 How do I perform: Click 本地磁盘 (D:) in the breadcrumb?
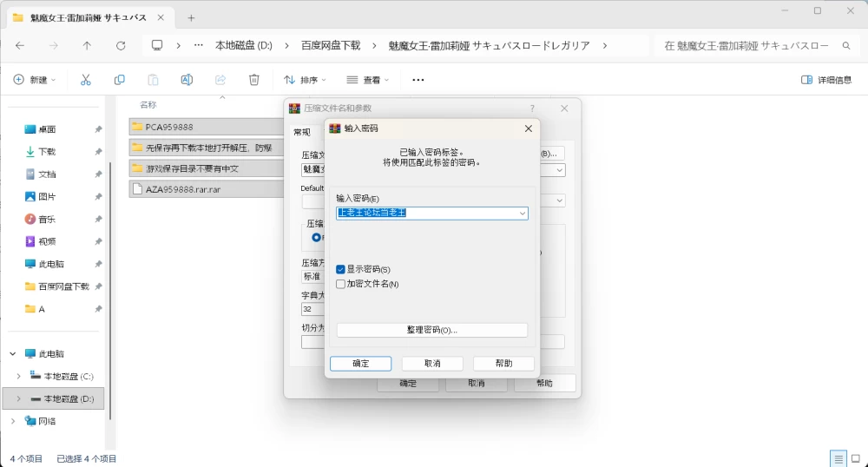244,45
